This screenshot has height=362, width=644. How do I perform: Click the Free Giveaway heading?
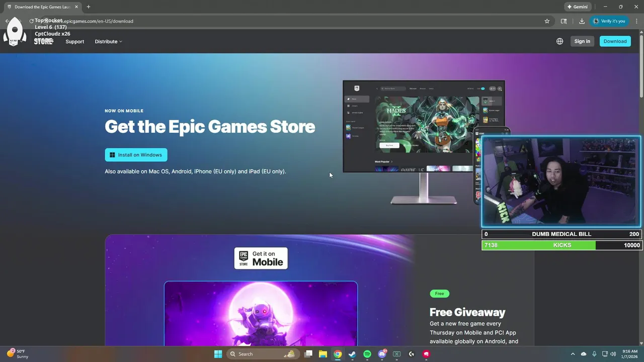(467, 312)
